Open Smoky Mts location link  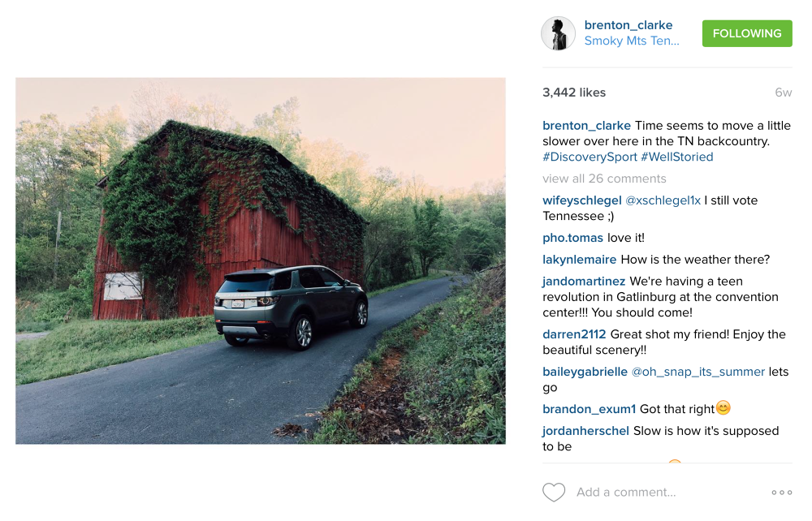(632, 41)
